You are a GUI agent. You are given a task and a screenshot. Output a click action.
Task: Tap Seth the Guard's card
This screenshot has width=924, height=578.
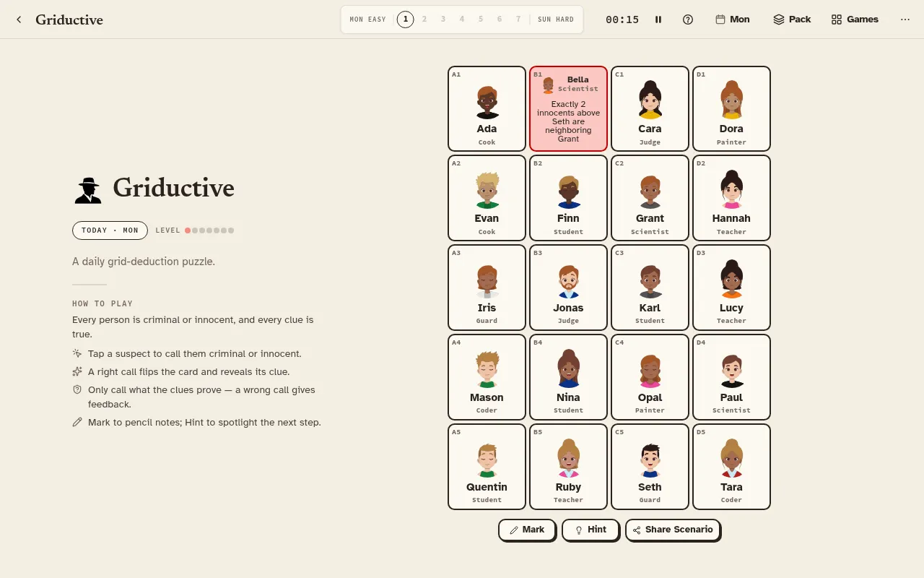650,467
